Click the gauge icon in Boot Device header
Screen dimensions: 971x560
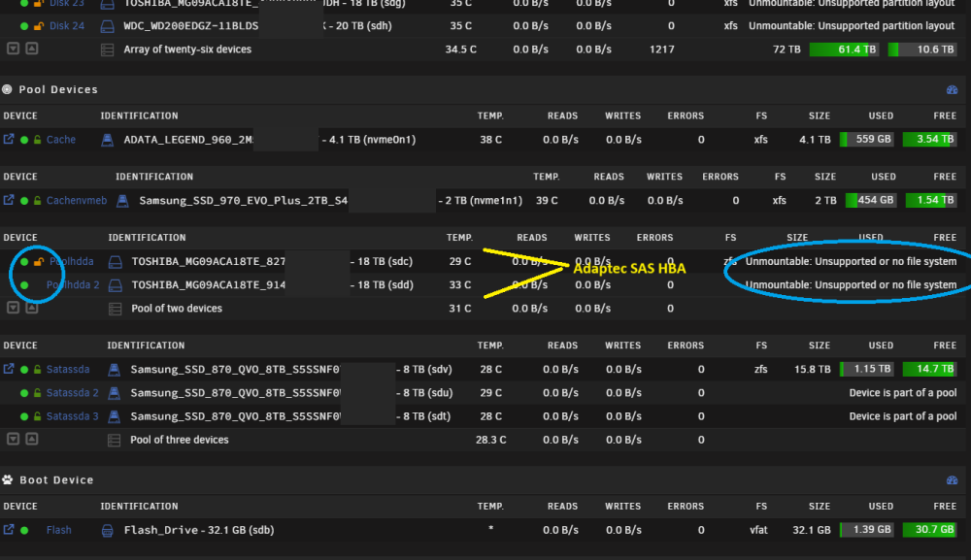click(x=953, y=480)
